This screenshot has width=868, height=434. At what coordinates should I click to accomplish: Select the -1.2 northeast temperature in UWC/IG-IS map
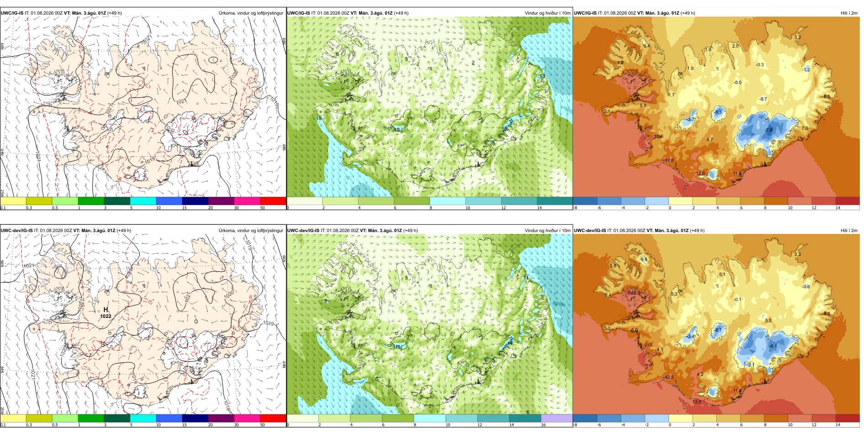click(806, 70)
